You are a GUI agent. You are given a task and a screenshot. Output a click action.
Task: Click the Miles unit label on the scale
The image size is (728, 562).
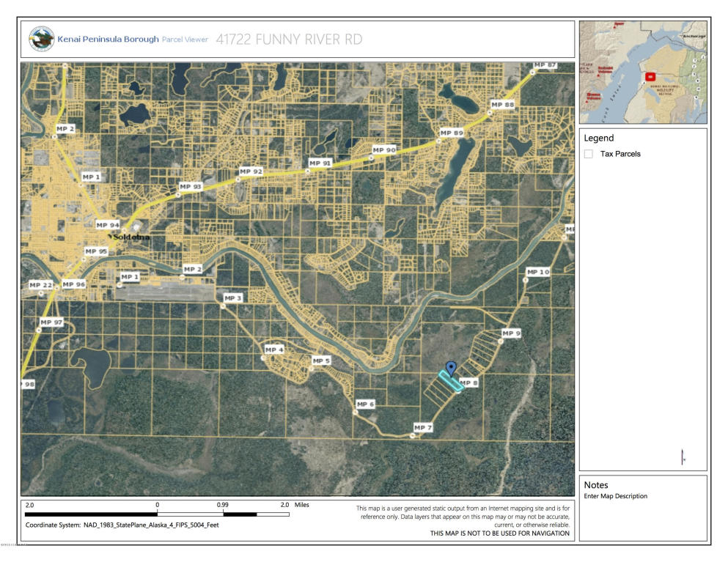coord(302,505)
